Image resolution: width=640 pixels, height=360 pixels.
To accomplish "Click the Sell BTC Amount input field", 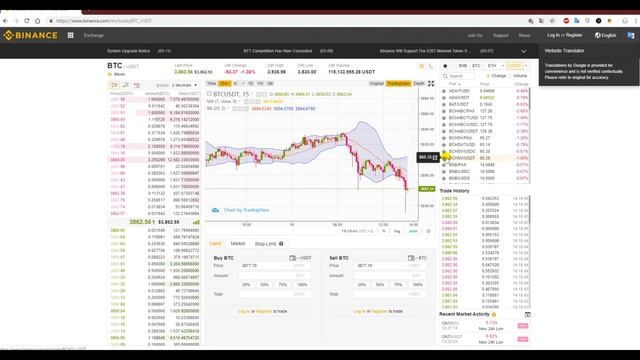I will (390, 276).
